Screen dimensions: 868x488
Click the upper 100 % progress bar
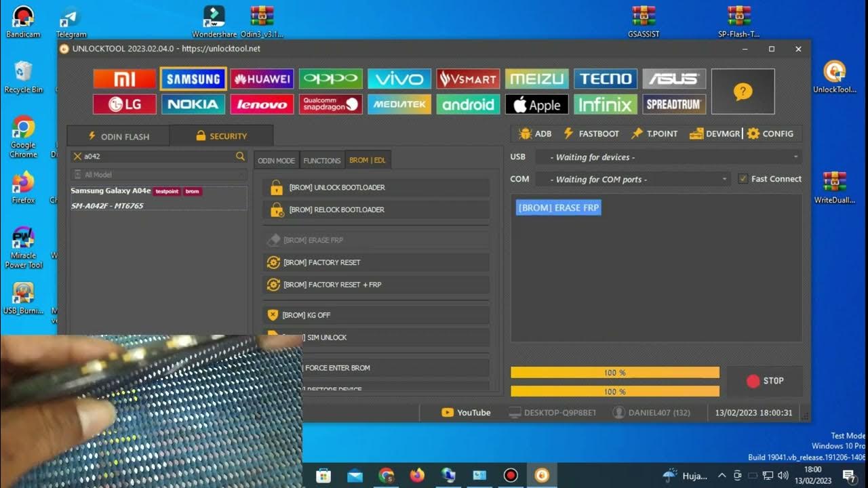coord(615,373)
